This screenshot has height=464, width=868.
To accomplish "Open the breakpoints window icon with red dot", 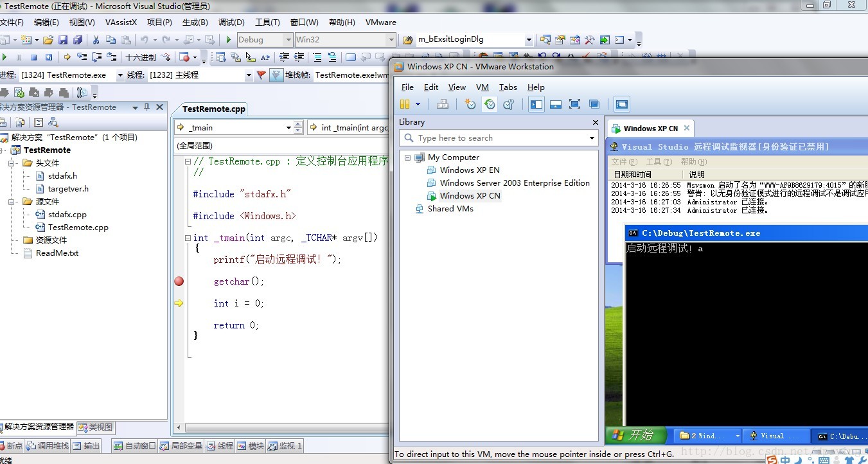I will pyautogui.click(x=184, y=57).
